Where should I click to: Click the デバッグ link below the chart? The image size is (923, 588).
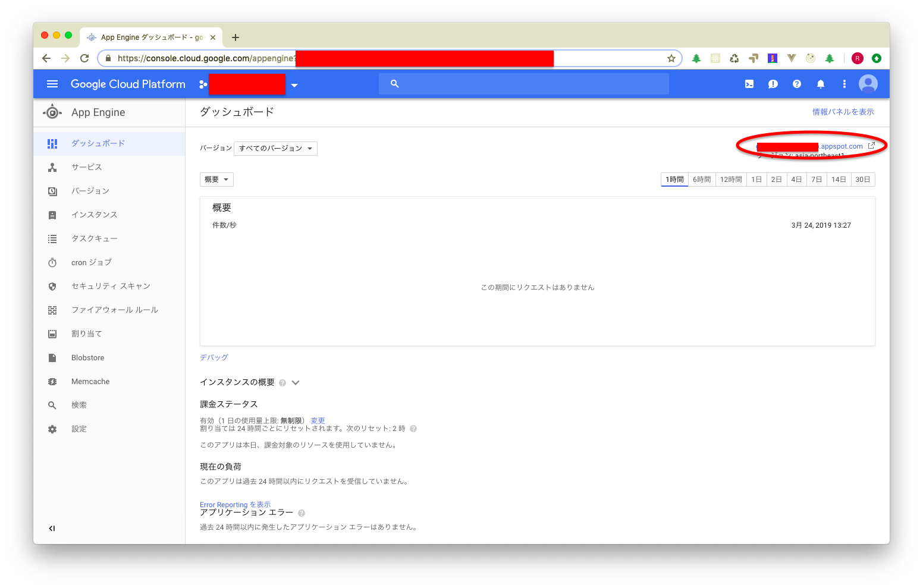pyautogui.click(x=214, y=357)
